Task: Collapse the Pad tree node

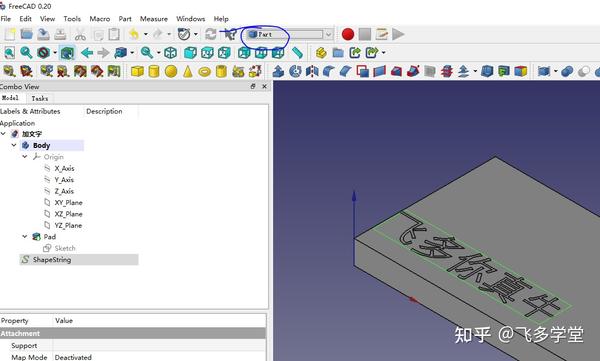Action: 24,237
